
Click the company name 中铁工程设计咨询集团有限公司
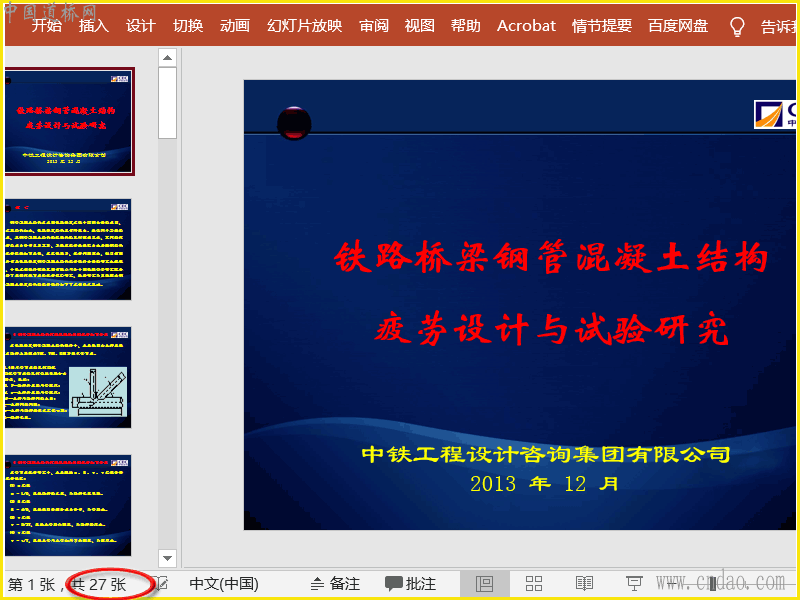(545, 454)
